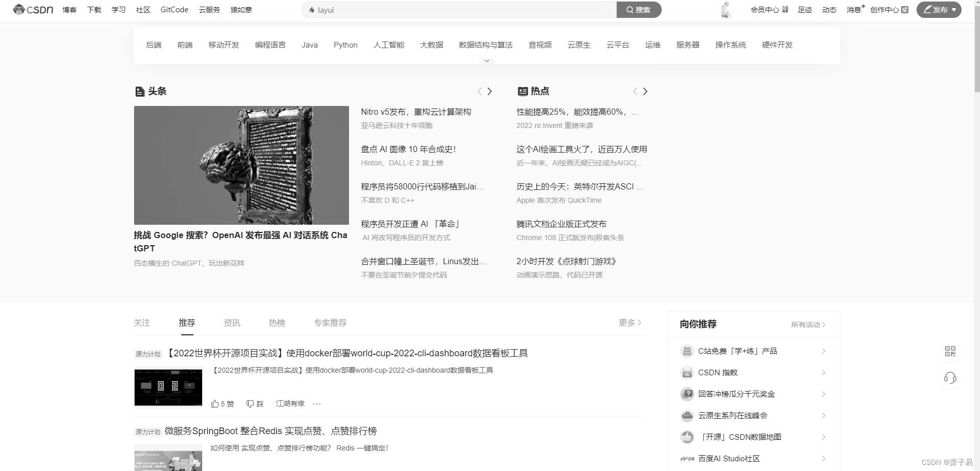Expand 「开源」CSDN数据地图 row chevron

point(823,437)
